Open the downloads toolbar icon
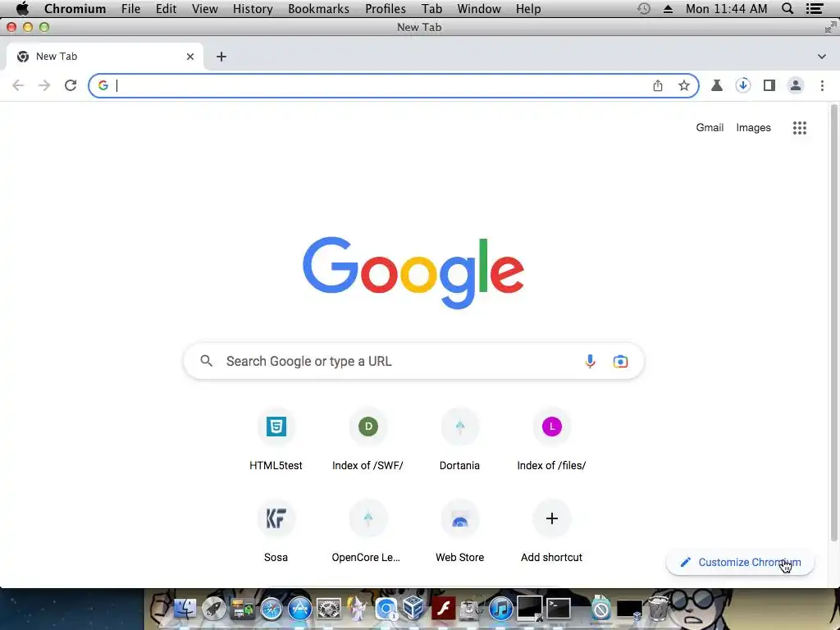Screen dimensions: 840x630 click(x=743, y=85)
